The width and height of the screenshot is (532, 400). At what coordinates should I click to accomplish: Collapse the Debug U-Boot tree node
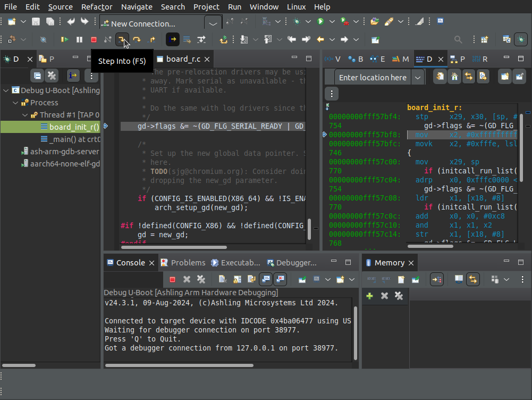pyautogui.click(x=6, y=90)
